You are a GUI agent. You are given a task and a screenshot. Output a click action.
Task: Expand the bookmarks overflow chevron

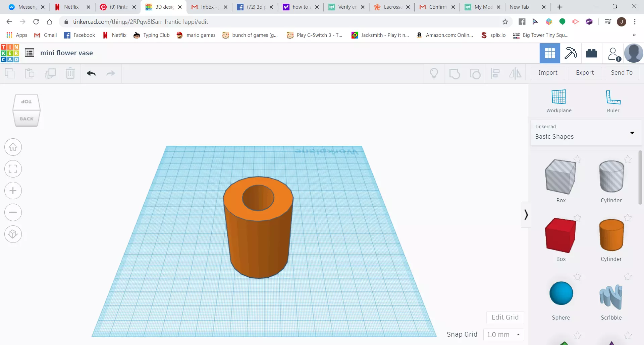point(634,35)
